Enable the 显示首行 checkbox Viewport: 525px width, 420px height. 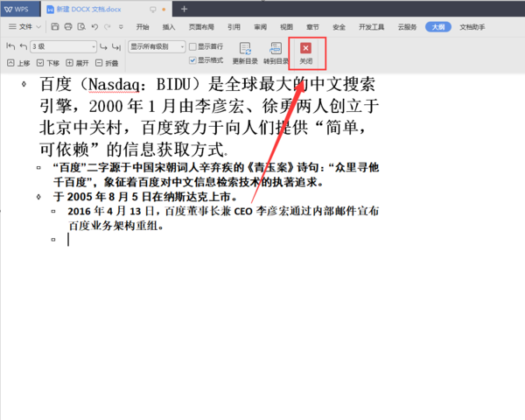pos(192,46)
